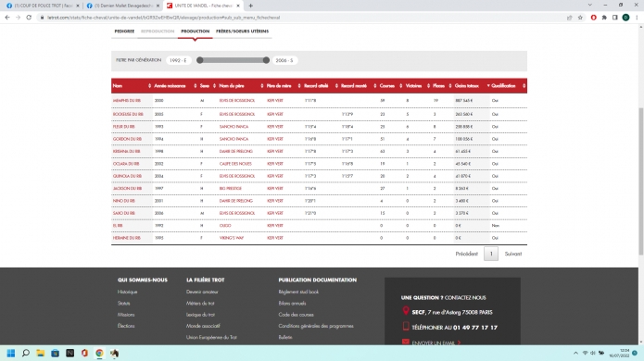Click the generation slider track middle
This screenshot has height=361, width=644.
tap(233, 60)
